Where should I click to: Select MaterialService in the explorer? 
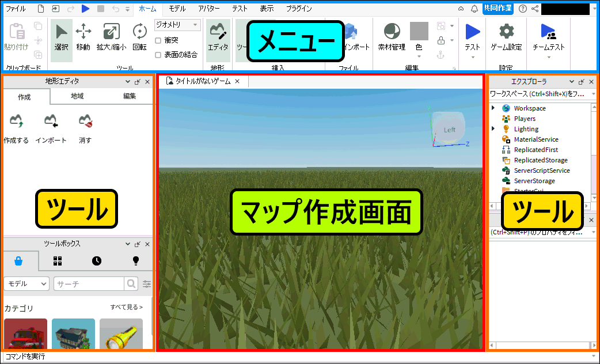(536, 139)
